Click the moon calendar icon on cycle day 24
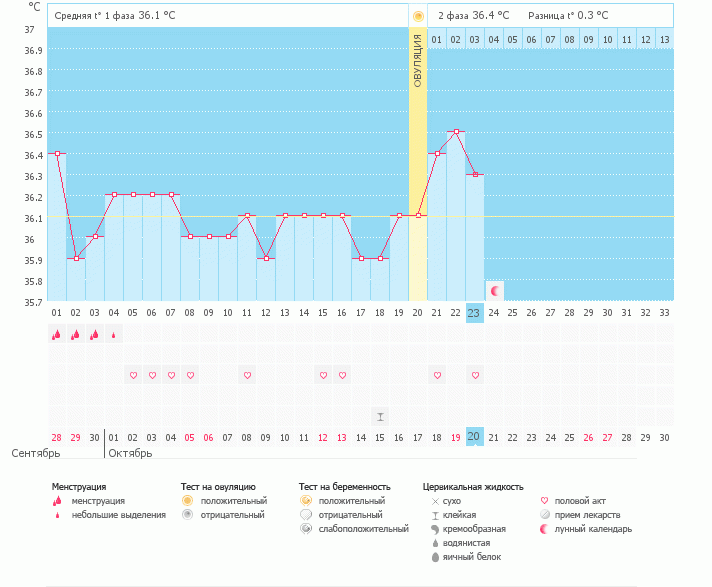Image resolution: width=712 pixels, height=587 pixels. point(494,290)
